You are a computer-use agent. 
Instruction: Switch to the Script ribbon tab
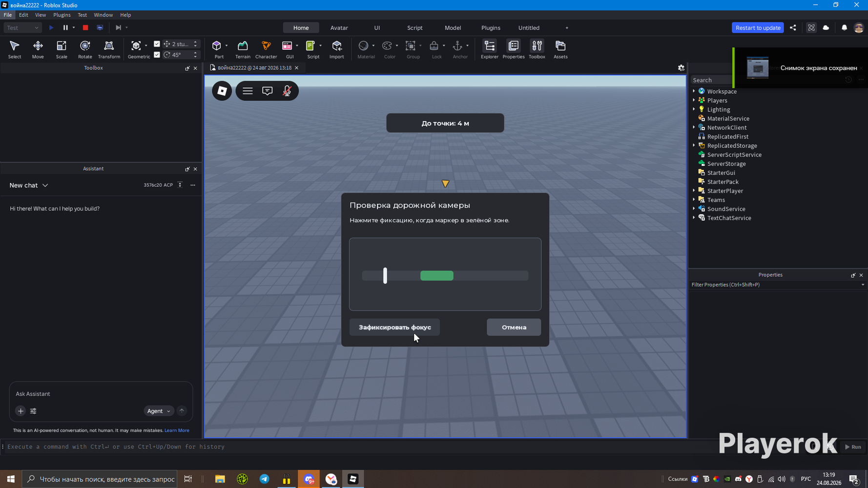(415, 28)
